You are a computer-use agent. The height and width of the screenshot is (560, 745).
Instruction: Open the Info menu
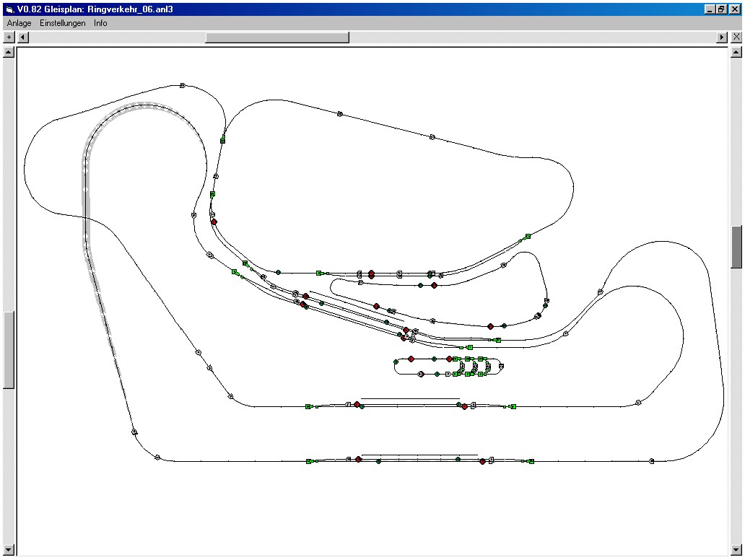(x=100, y=23)
